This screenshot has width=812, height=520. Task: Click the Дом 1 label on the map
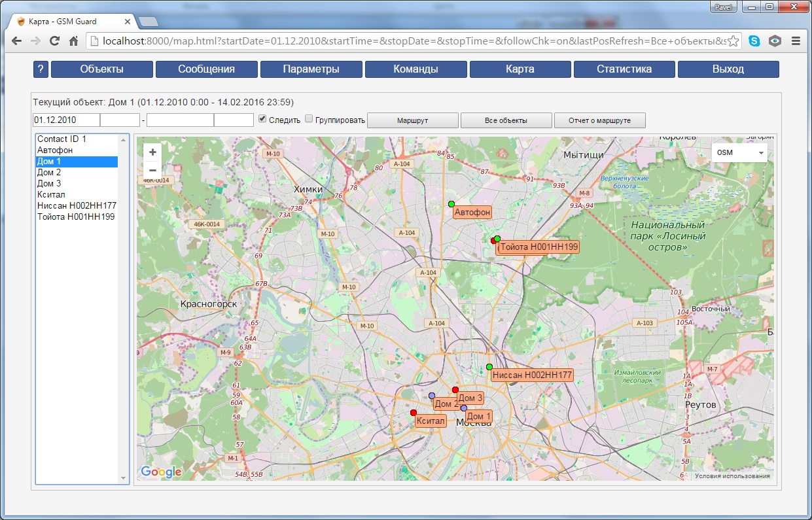479,416
